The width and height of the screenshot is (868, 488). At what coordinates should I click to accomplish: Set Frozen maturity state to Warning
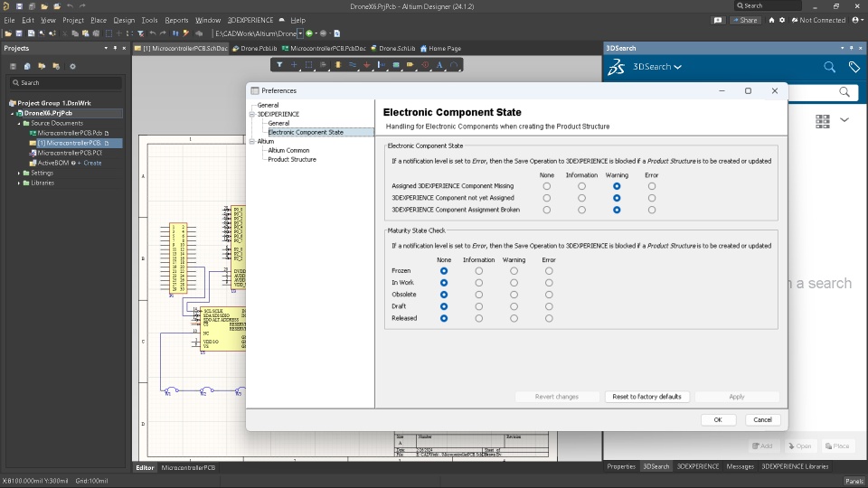click(514, 271)
